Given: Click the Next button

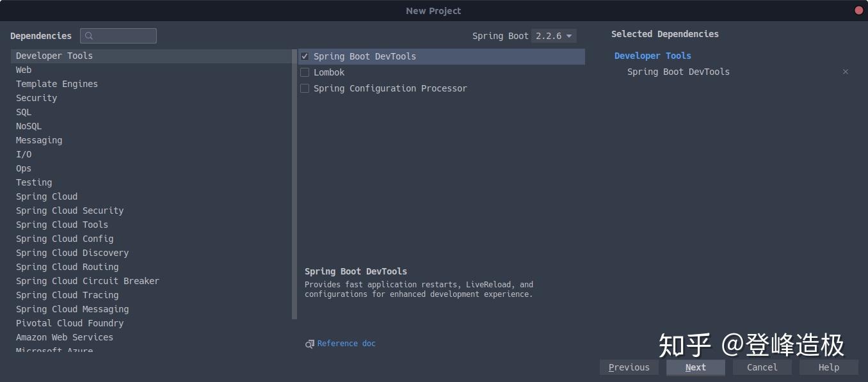Looking at the screenshot, I should [695, 367].
